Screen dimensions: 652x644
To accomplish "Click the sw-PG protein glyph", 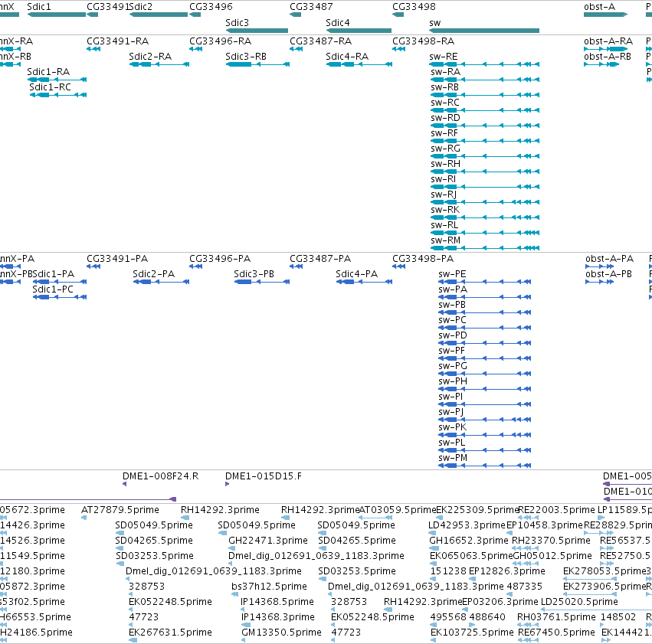I will (485, 374).
